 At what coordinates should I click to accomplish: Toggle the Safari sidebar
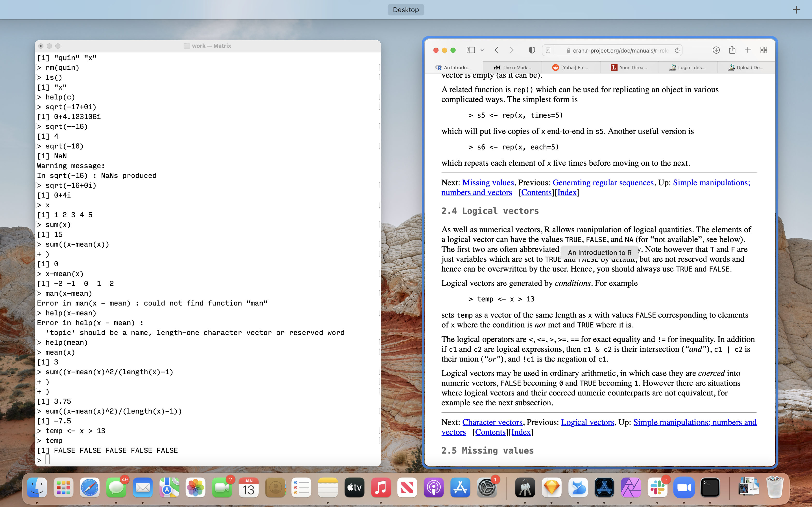pos(471,50)
